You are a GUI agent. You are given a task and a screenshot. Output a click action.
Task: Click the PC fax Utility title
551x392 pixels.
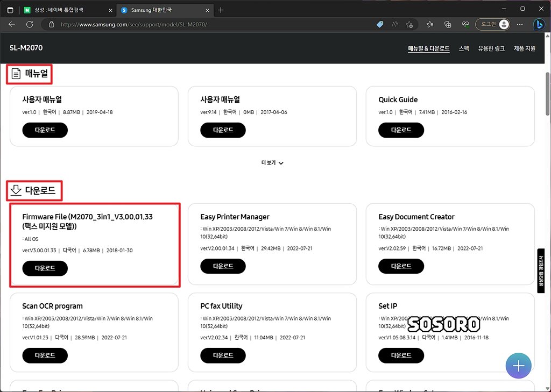click(x=221, y=306)
